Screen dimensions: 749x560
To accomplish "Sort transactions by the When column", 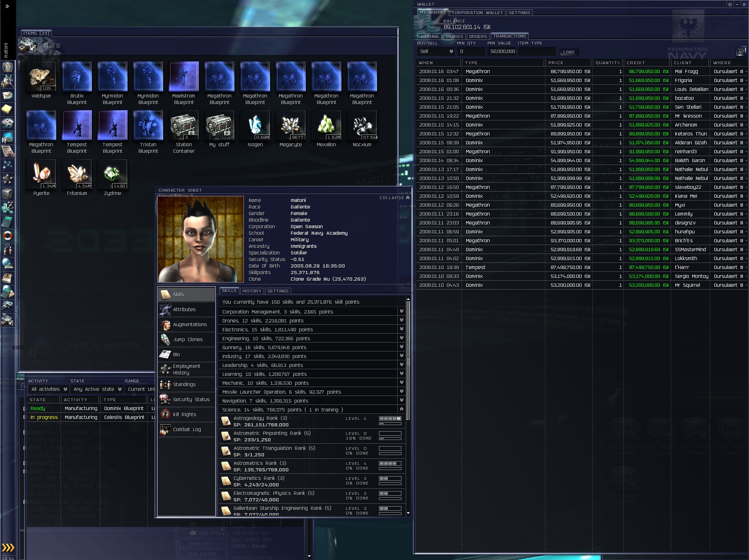I will click(439, 63).
